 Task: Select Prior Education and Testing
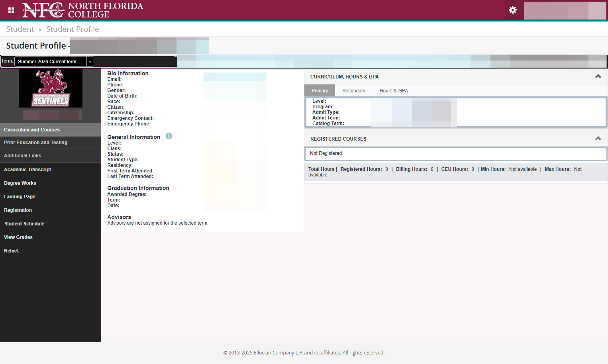click(x=51, y=143)
